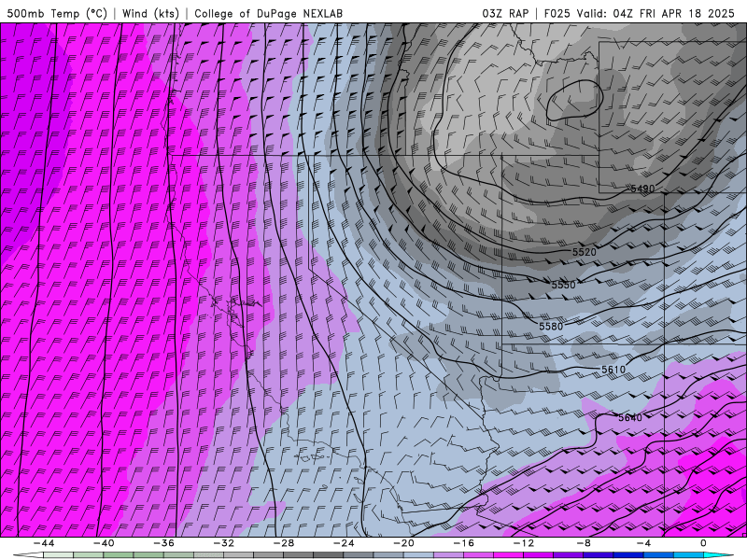
Task: Click the -28 colorbar label
Action: (x=284, y=543)
